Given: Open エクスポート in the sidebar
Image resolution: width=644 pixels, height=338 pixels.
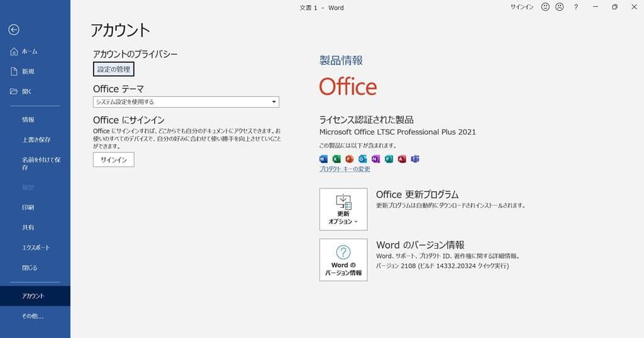Looking at the screenshot, I should (x=36, y=247).
